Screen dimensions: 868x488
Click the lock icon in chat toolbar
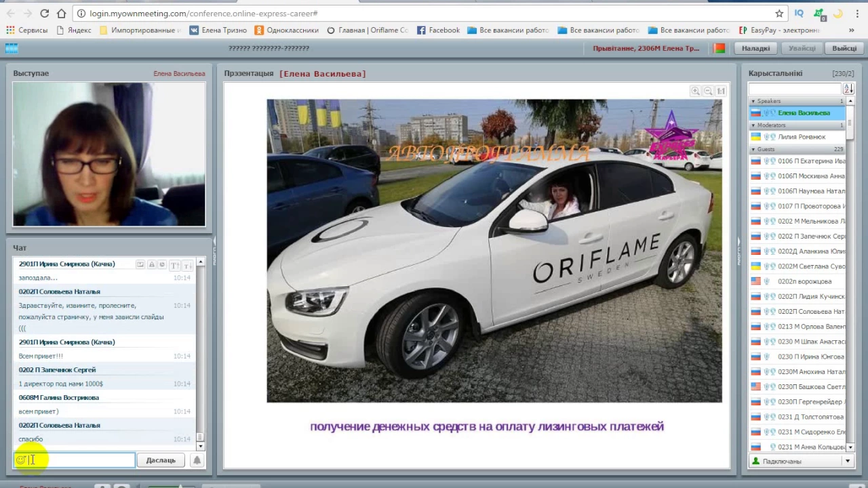[151, 264]
